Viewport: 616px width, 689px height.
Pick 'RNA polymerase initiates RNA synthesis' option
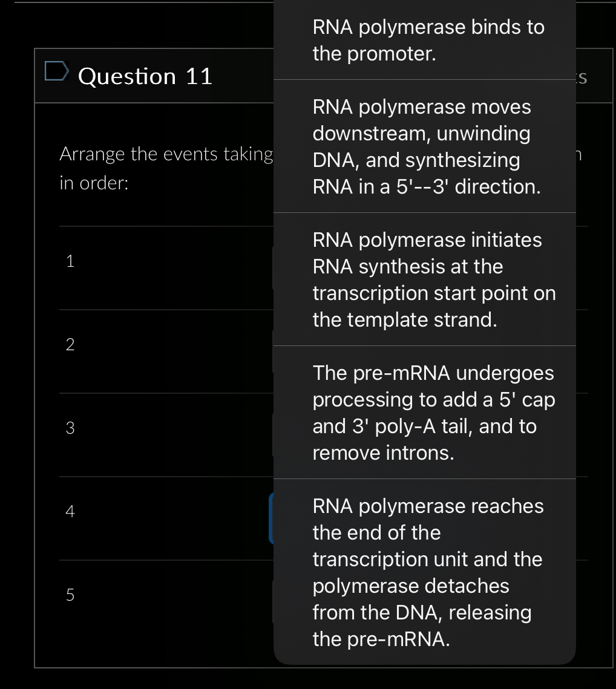coord(425,279)
